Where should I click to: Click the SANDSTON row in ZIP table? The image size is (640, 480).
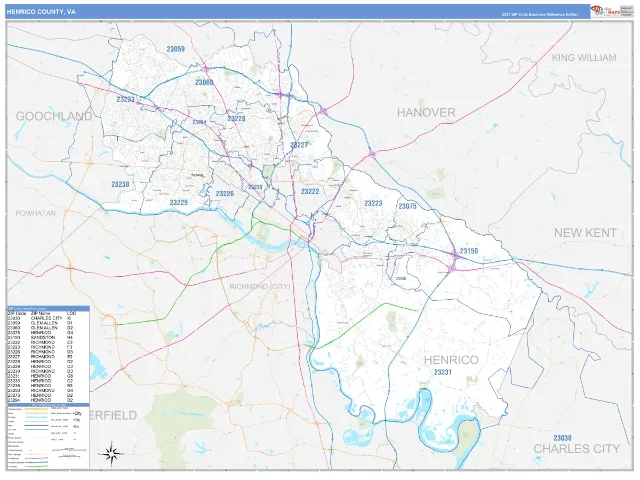pyautogui.click(x=48, y=338)
